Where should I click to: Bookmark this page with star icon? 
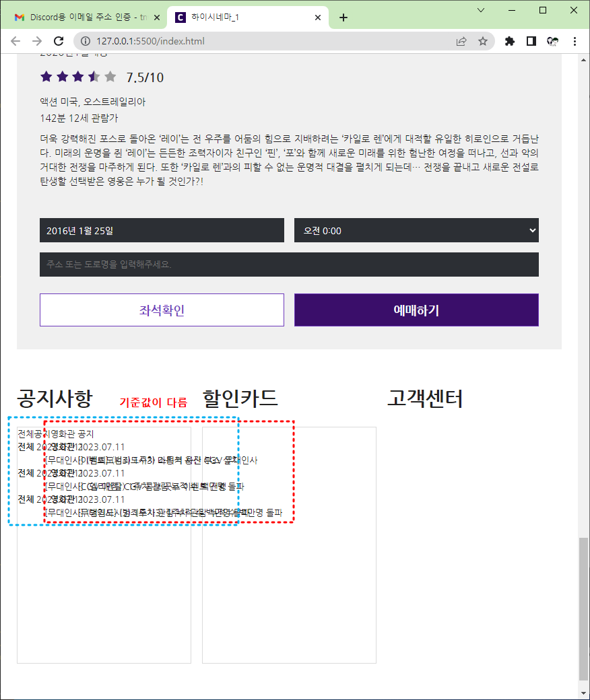[x=483, y=41]
